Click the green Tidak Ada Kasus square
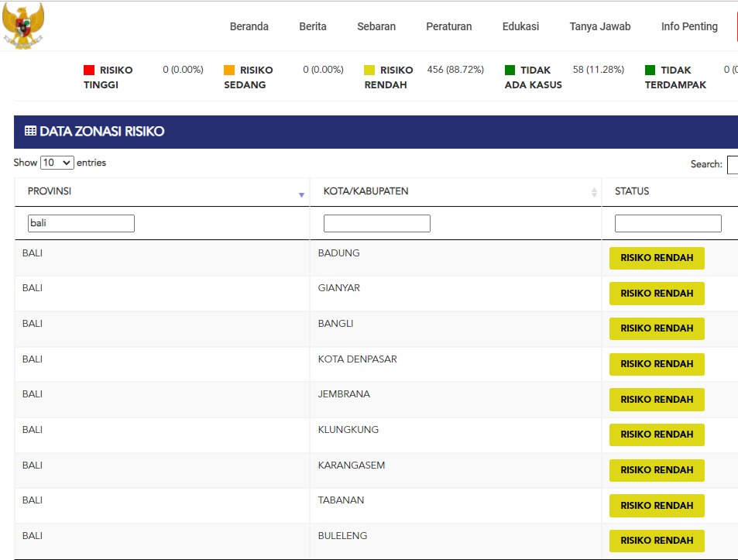Screen dimensions: 738x560 pyautogui.click(x=510, y=70)
